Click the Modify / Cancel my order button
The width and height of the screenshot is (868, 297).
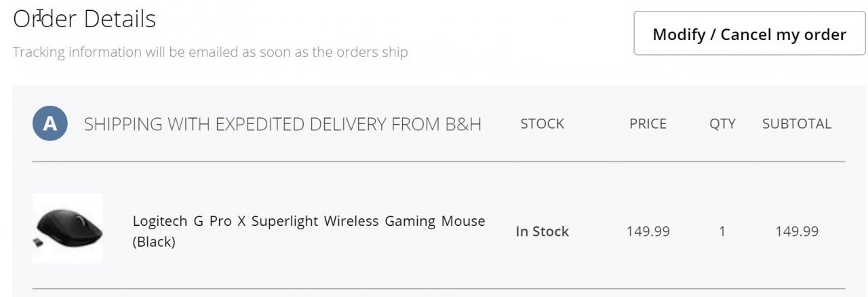(x=749, y=34)
